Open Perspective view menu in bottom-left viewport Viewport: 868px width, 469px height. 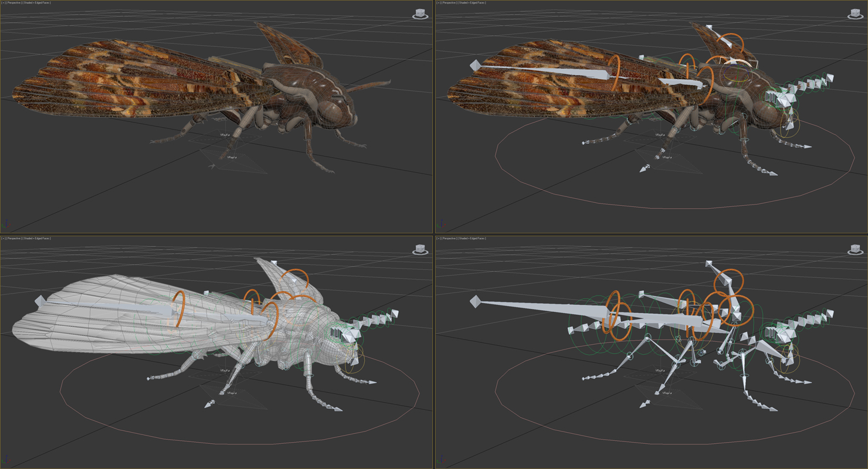click(x=14, y=239)
